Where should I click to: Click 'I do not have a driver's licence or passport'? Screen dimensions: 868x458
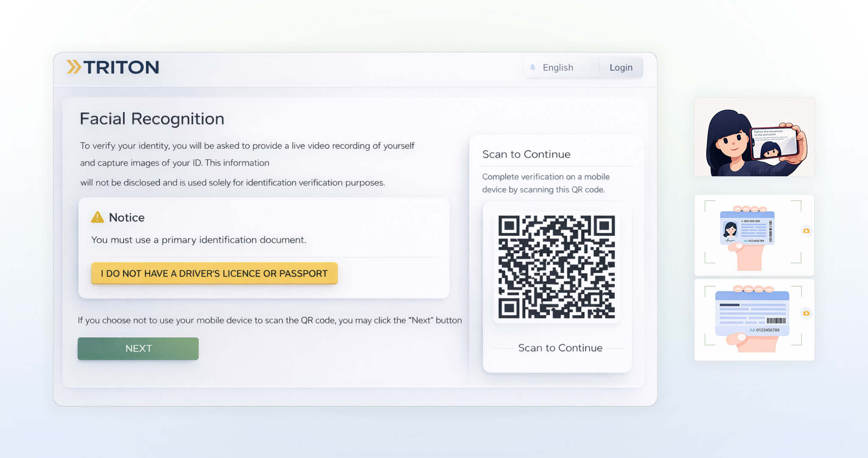[x=214, y=274]
